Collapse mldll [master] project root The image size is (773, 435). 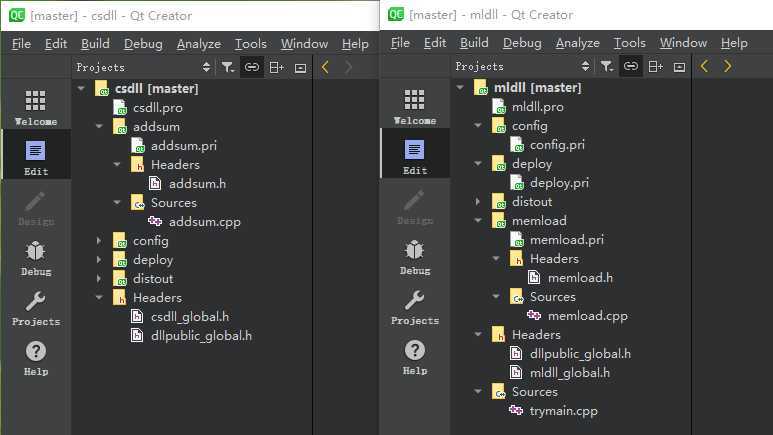pos(460,88)
